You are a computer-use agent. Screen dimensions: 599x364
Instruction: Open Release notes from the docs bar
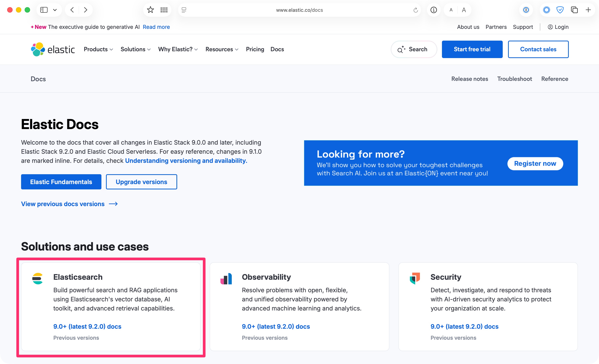tap(469, 79)
